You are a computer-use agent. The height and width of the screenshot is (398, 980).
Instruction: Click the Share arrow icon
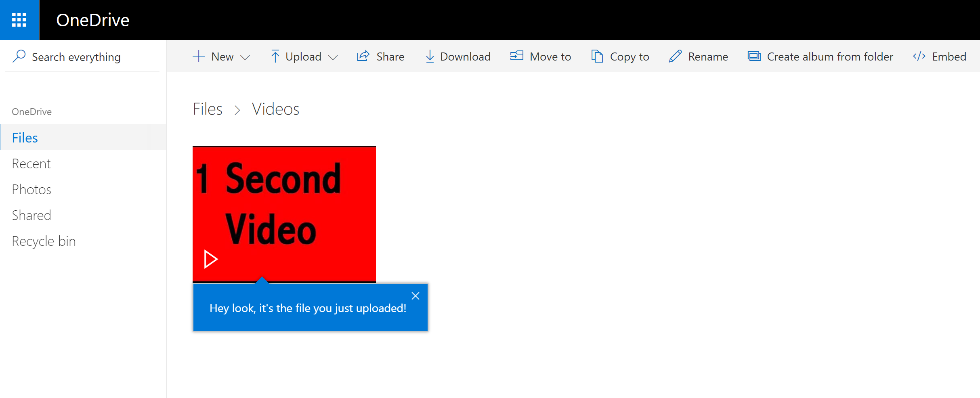363,57
